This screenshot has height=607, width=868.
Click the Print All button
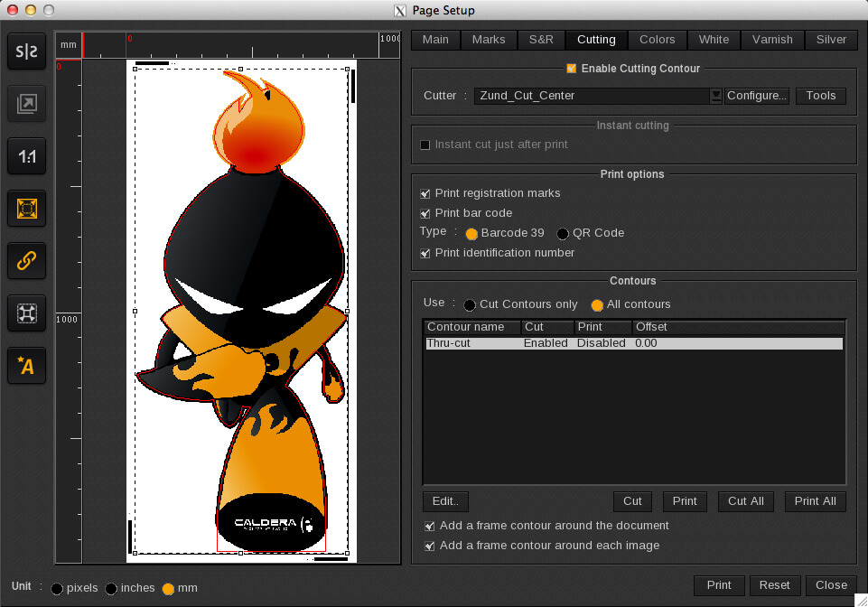tap(816, 502)
